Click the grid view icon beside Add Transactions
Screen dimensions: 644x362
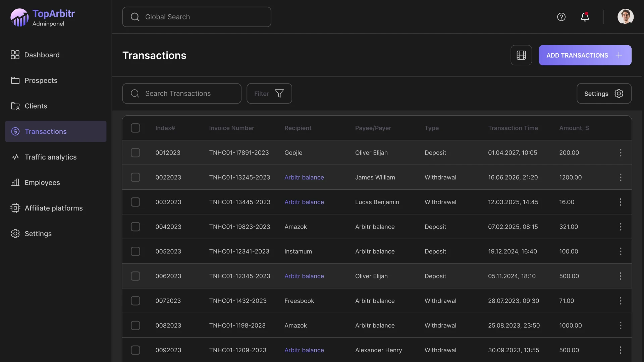(521, 55)
